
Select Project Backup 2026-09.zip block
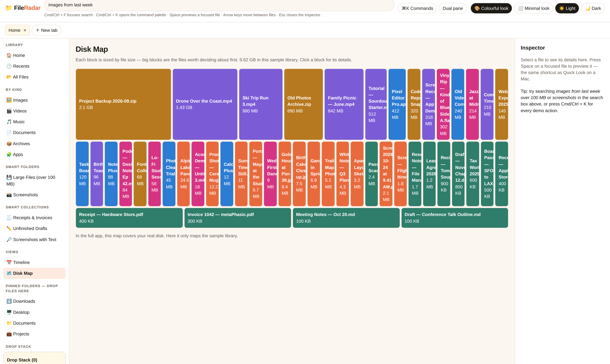pyautogui.click(x=123, y=104)
